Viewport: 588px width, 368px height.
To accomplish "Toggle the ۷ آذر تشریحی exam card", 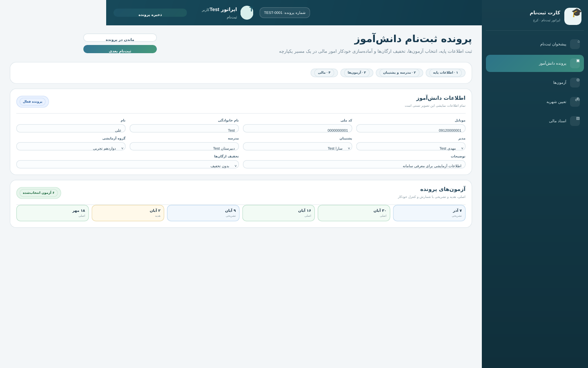I will tap(429, 213).
